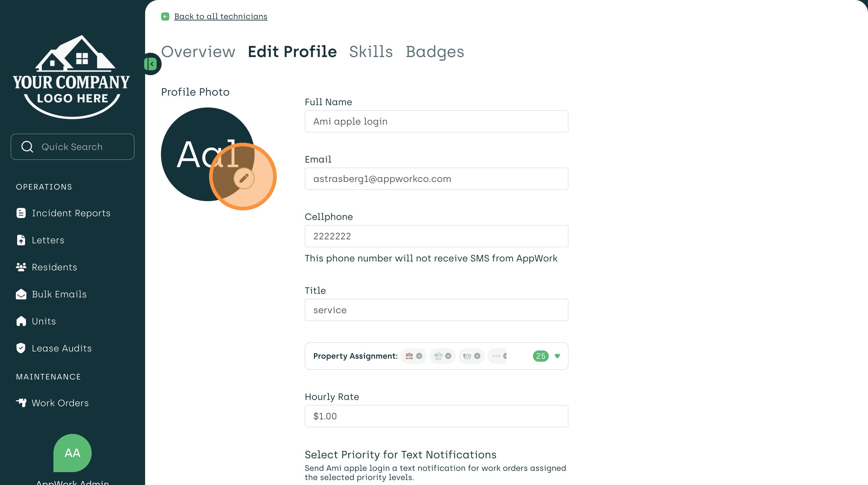The height and width of the screenshot is (485, 868).
Task: Remove the first assigned property chip
Action: (x=419, y=356)
